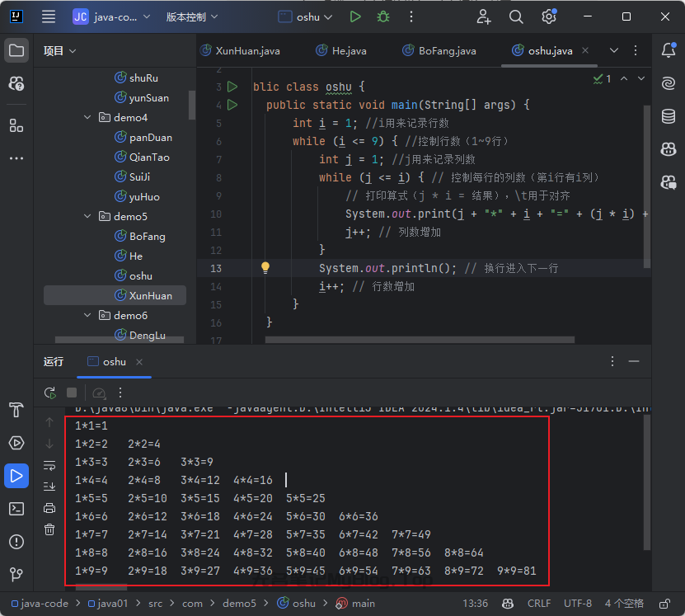The height and width of the screenshot is (616, 685).
Task: Click the run gutter arrow on line 4
Action: (x=232, y=105)
